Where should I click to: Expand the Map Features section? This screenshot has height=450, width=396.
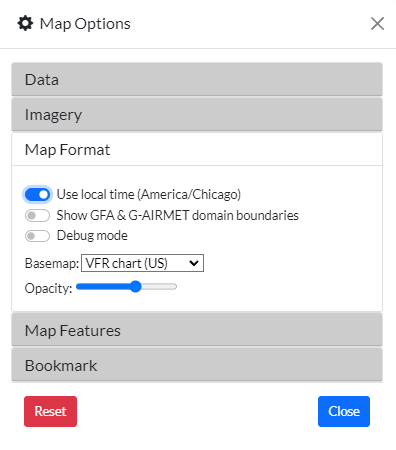197,330
